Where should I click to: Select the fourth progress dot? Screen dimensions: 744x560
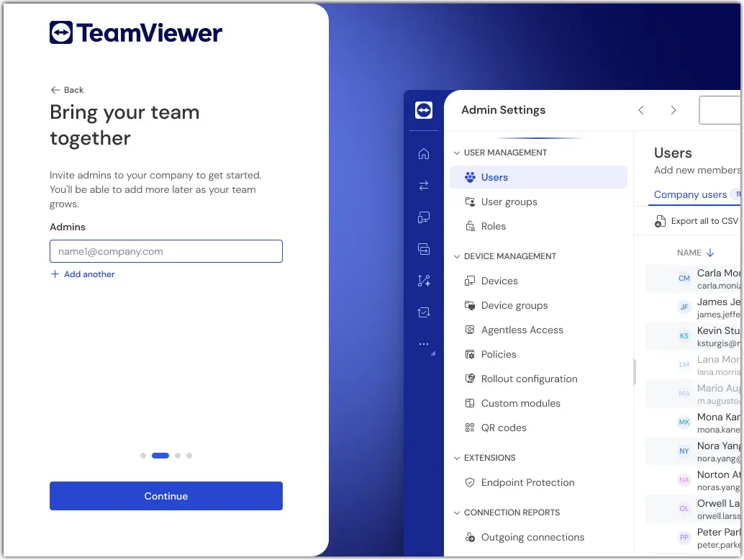189,456
